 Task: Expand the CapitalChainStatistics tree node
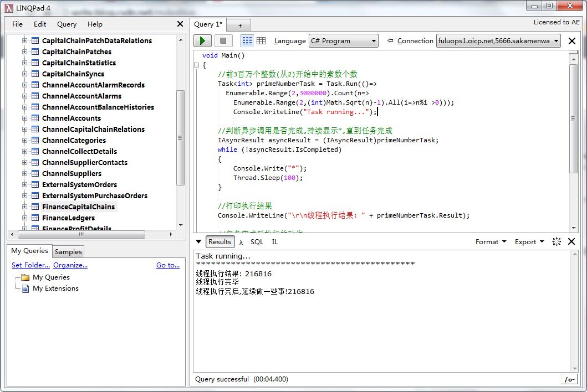25,63
